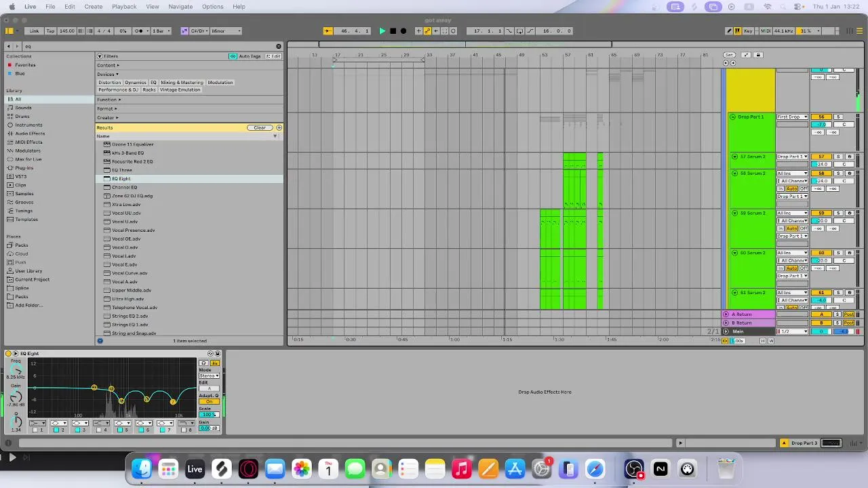This screenshot has width=868, height=488.
Task: Open filter type dropdown for band 4
Action: 101,423
